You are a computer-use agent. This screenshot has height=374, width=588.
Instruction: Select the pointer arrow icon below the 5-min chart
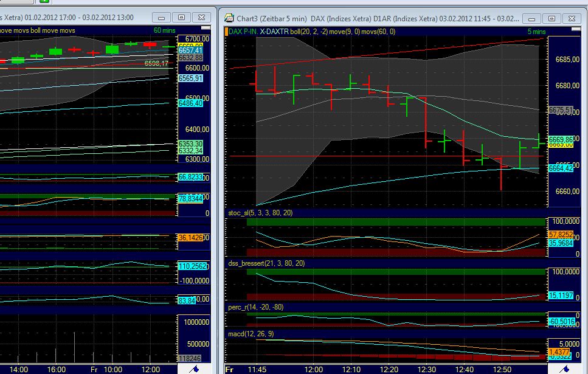(x=564, y=369)
